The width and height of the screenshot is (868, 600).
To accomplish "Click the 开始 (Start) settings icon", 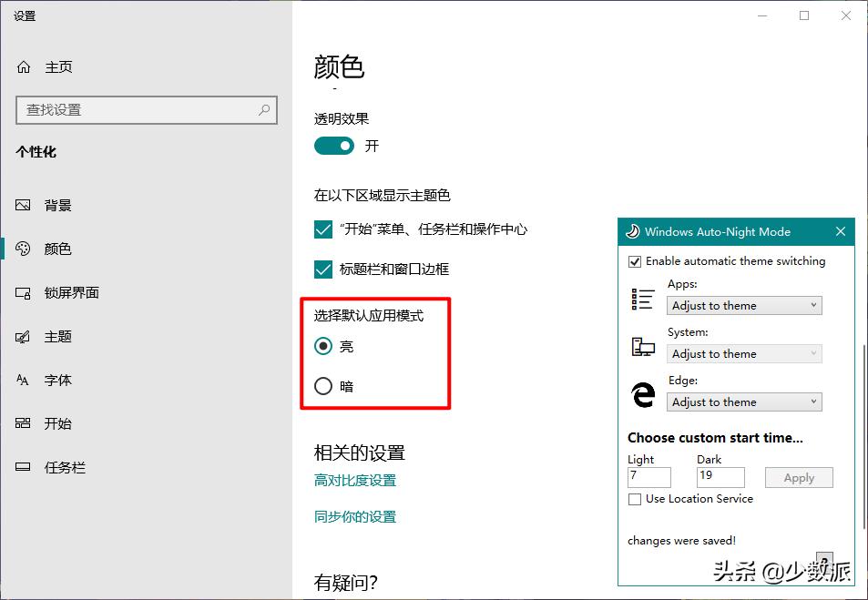I will pyautogui.click(x=23, y=423).
